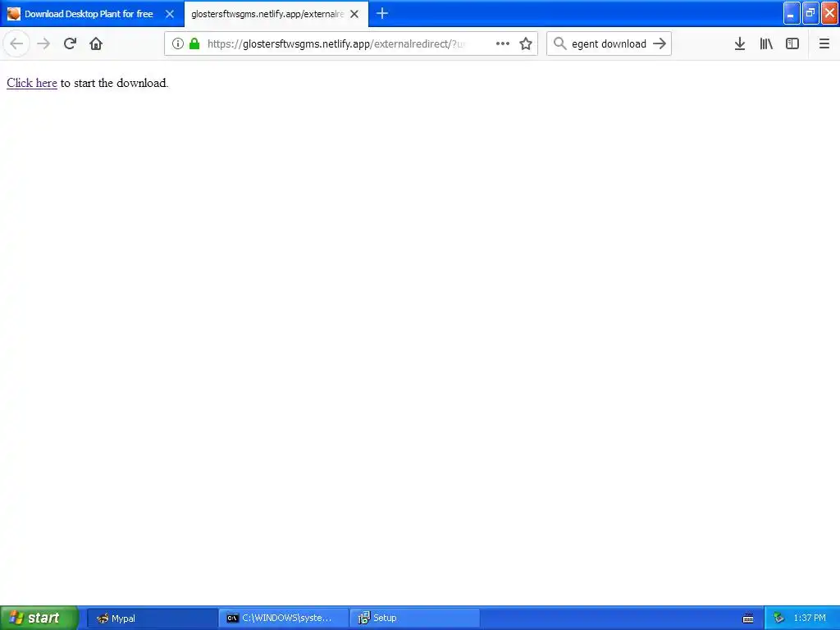Click the search magnifier icon

(559, 44)
